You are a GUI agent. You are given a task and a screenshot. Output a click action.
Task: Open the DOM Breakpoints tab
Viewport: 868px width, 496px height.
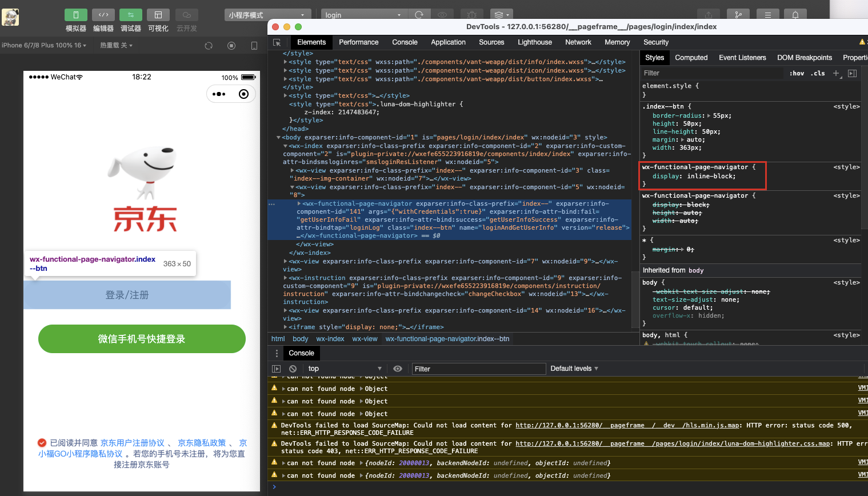tap(805, 58)
